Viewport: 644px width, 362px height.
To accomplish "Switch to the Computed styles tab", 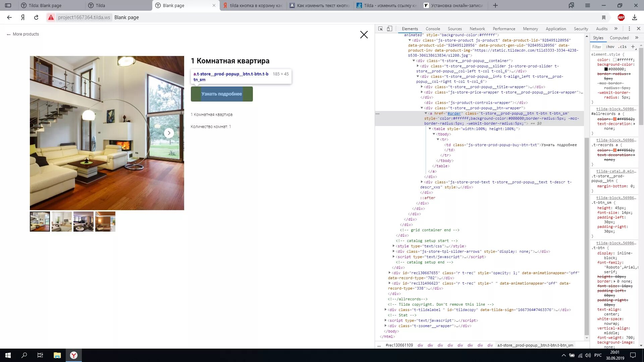I will 619,38.
